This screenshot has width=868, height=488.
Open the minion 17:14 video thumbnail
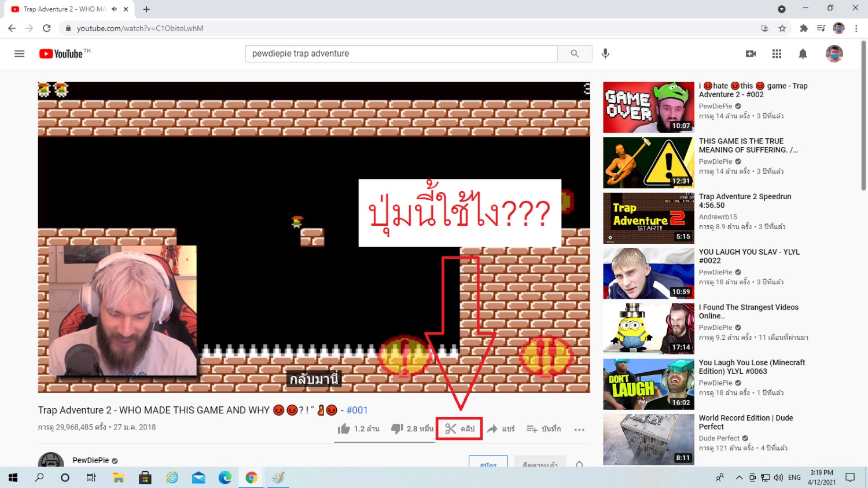point(649,329)
